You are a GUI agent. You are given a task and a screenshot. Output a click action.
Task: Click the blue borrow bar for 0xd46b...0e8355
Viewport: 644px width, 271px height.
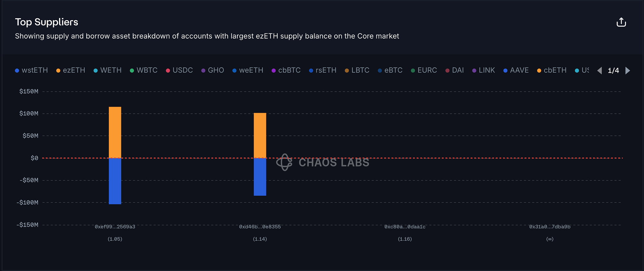click(260, 177)
